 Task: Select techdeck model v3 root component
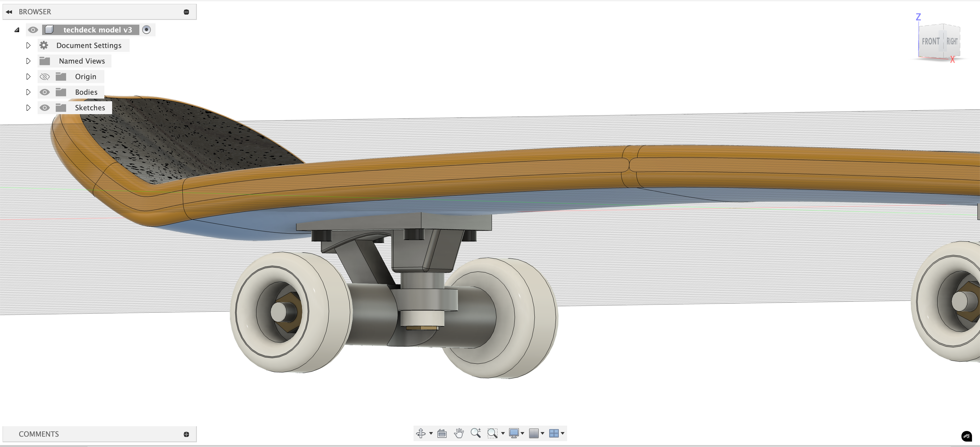pyautogui.click(x=98, y=30)
